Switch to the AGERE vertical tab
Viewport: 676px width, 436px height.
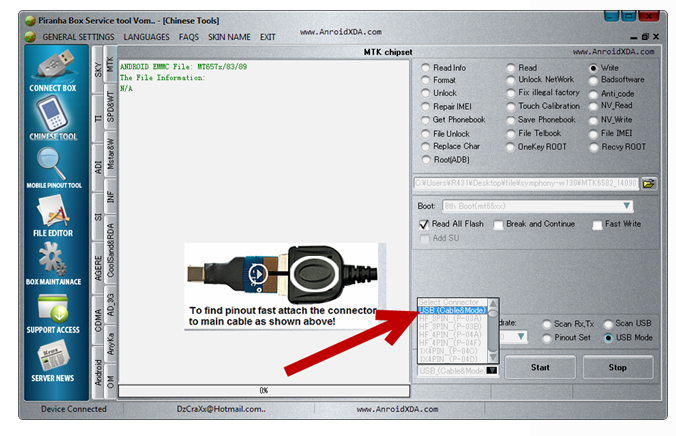click(x=98, y=267)
